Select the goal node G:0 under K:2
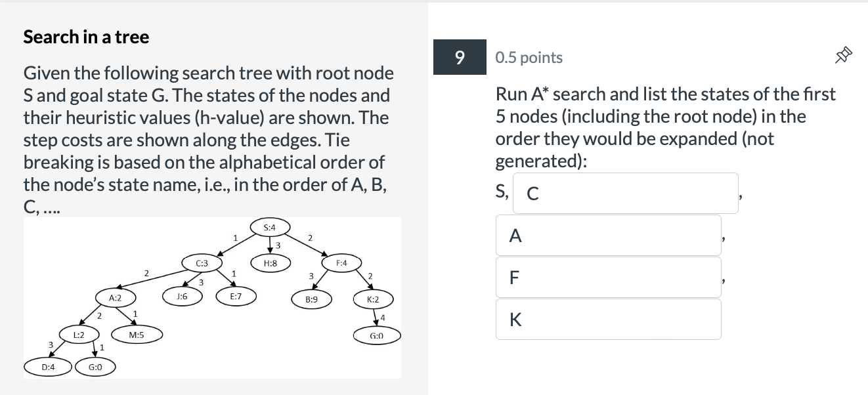Viewport: 868px width, 395px height. point(376,335)
